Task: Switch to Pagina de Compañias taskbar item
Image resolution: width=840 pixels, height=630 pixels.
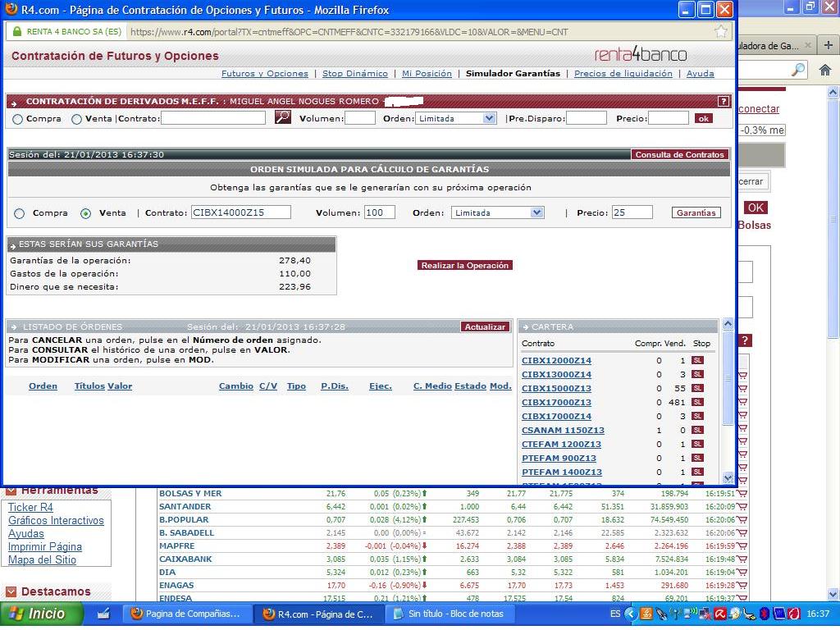Action: (186, 614)
